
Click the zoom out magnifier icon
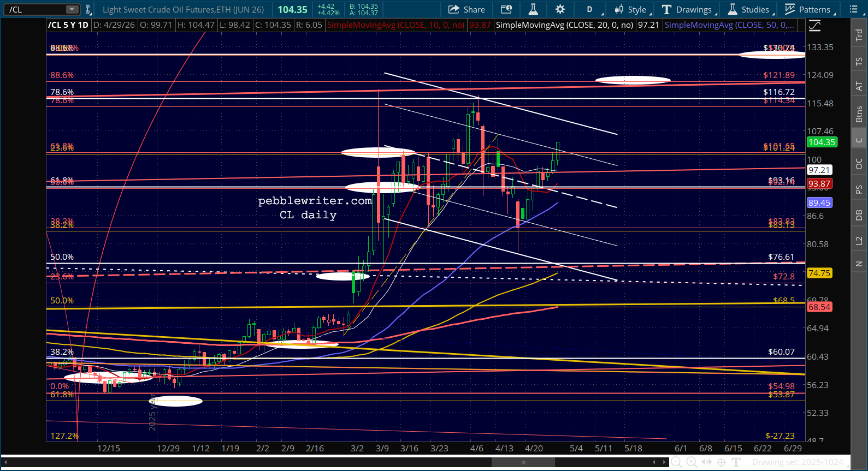(676, 462)
